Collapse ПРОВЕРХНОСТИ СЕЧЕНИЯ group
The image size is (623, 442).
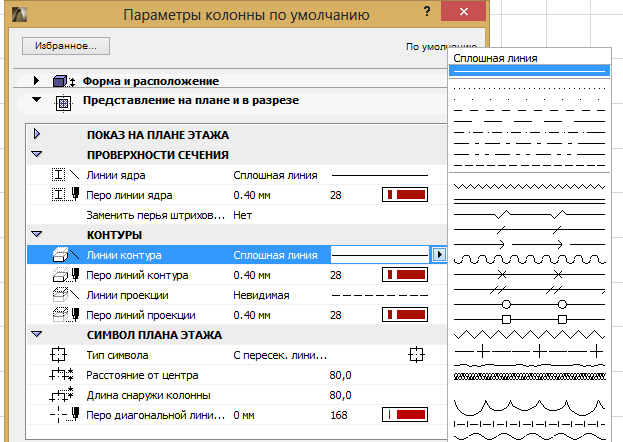37,154
